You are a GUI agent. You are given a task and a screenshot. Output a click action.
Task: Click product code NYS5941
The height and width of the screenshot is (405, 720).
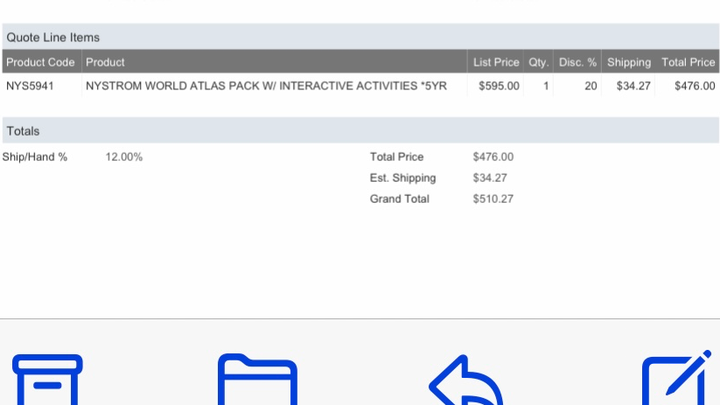(30, 86)
